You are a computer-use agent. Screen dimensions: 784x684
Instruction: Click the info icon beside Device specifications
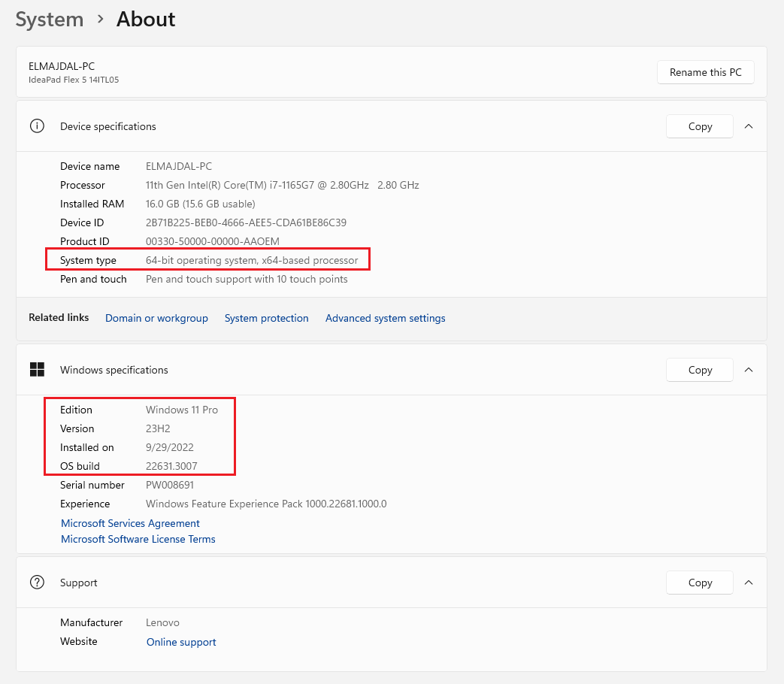[x=37, y=126]
